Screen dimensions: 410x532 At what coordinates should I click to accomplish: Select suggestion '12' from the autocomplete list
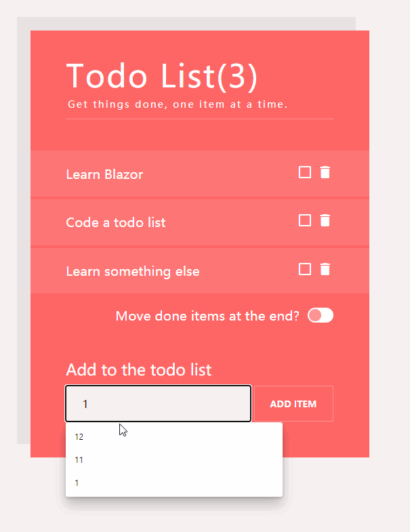[79, 437]
